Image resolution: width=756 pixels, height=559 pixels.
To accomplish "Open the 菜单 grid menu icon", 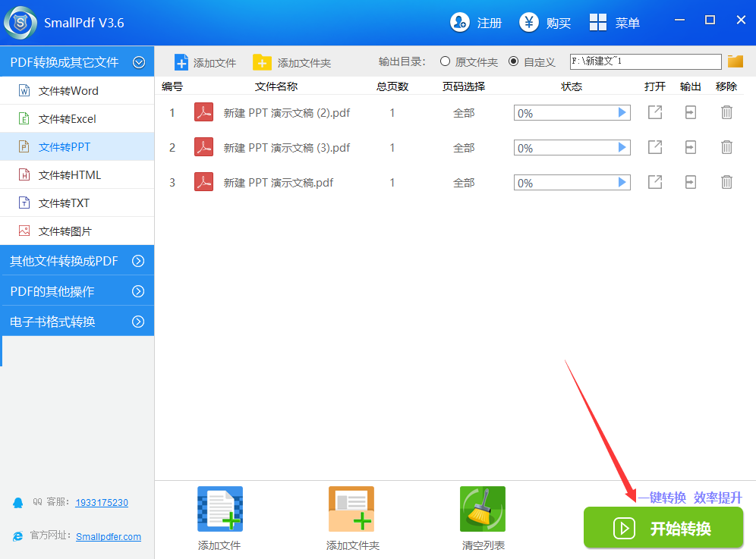I will click(x=598, y=22).
